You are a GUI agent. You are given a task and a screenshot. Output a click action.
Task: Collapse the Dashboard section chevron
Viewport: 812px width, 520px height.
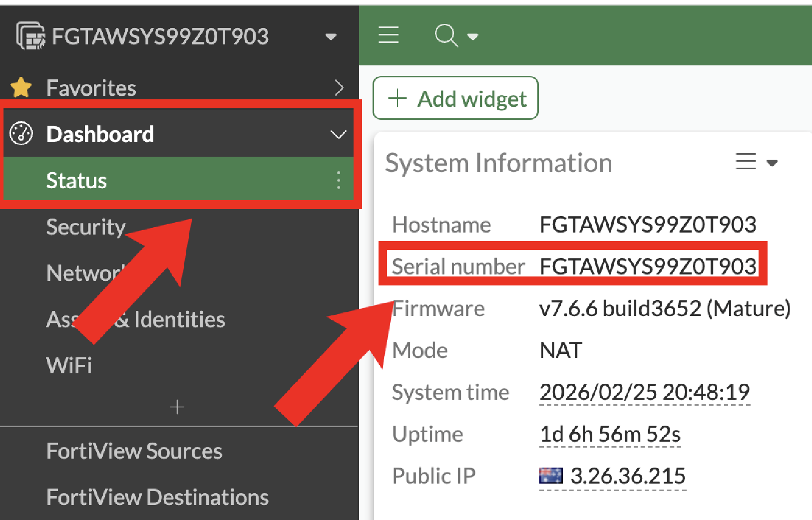(x=338, y=135)
